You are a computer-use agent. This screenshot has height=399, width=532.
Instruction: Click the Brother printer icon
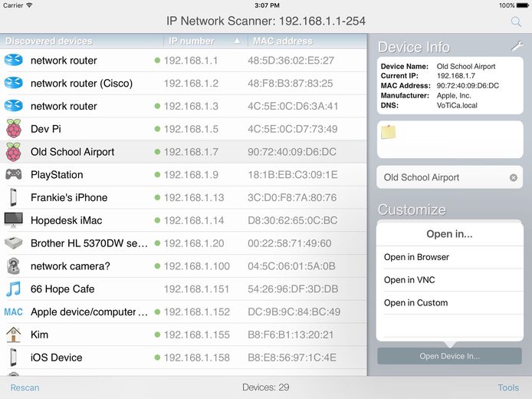pos(14,243)
